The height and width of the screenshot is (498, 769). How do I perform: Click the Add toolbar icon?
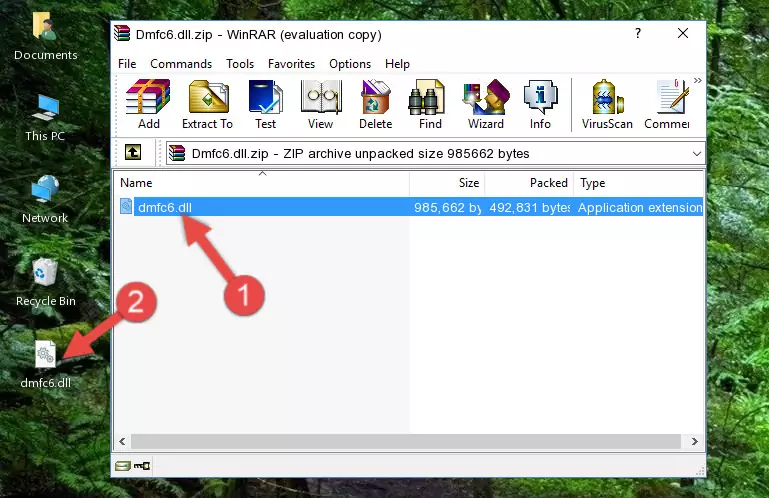148,104
